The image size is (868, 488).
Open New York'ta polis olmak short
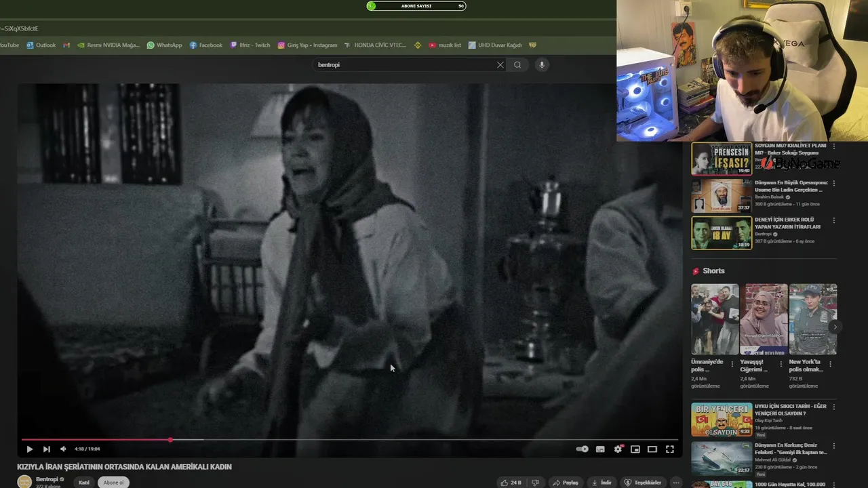813,319
